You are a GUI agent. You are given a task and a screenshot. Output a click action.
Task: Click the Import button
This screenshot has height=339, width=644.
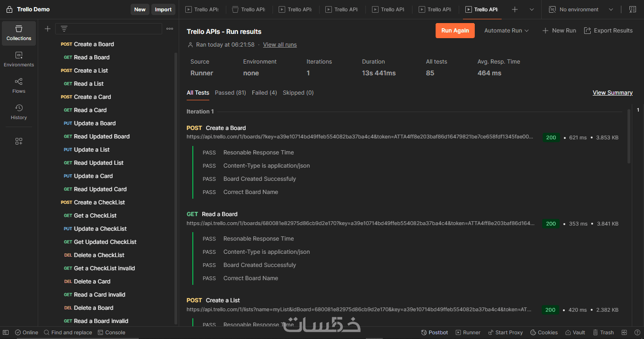pyautogui.click(x=163, y=9)
